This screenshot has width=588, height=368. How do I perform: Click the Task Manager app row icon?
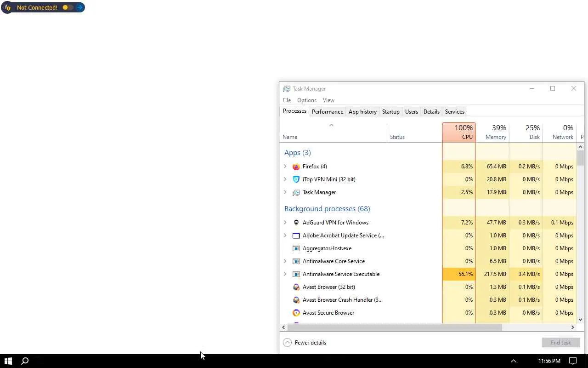[296, 192]
